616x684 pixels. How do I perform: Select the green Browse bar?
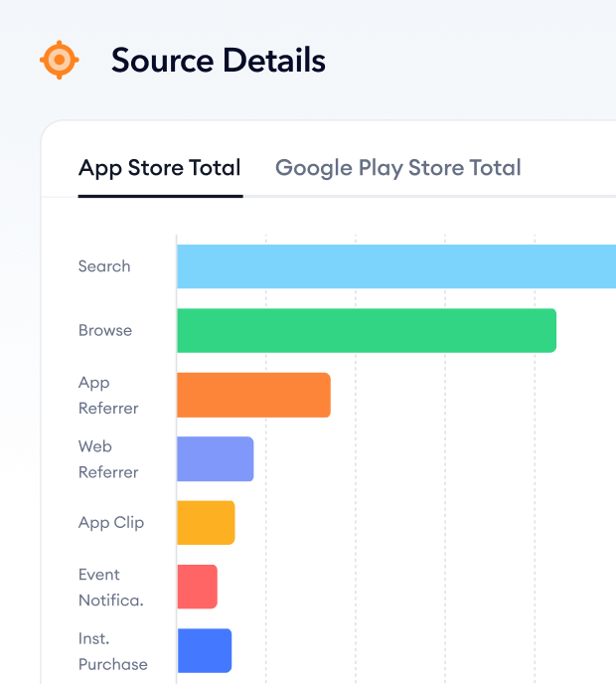coord(367,331)
